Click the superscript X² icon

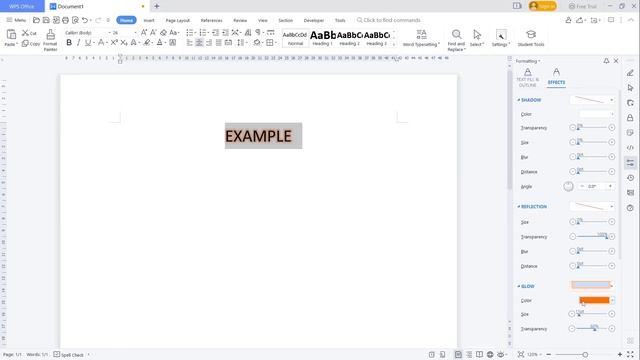coord(114,42)
